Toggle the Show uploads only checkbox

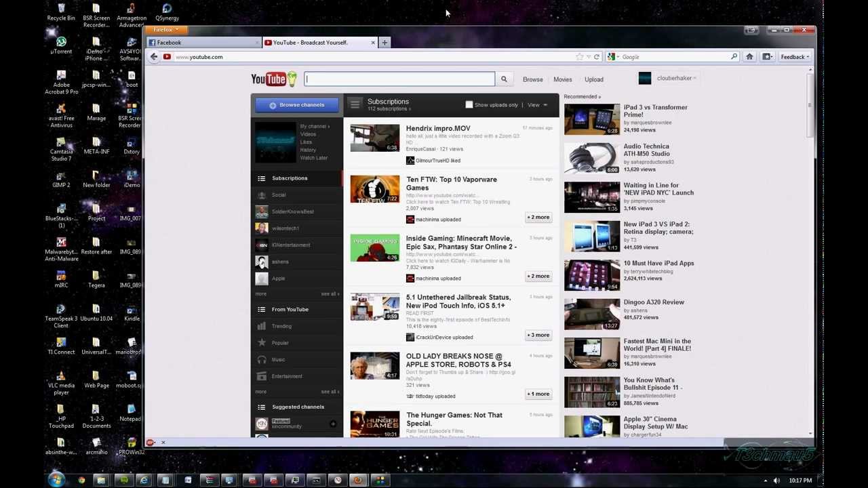[469, 105]
